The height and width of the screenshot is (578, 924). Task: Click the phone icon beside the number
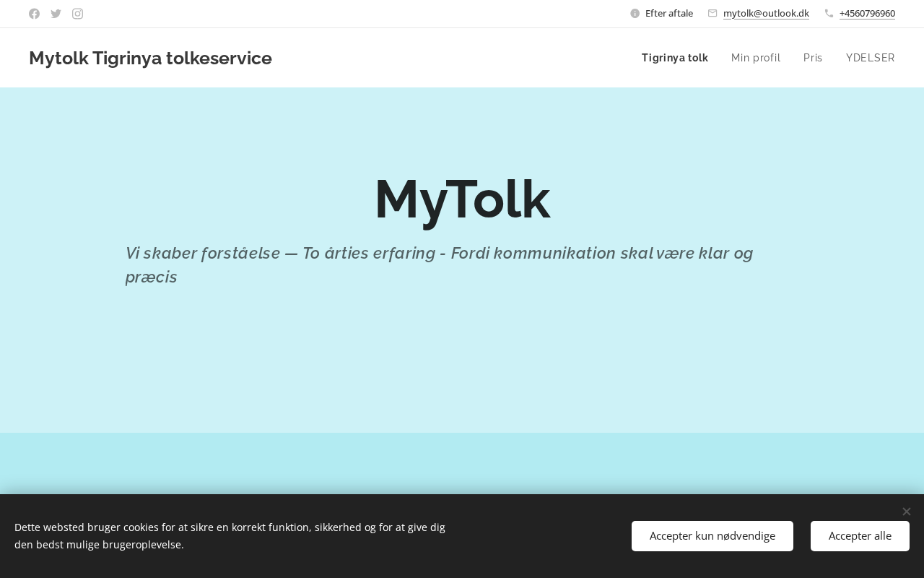click(829, 14)
